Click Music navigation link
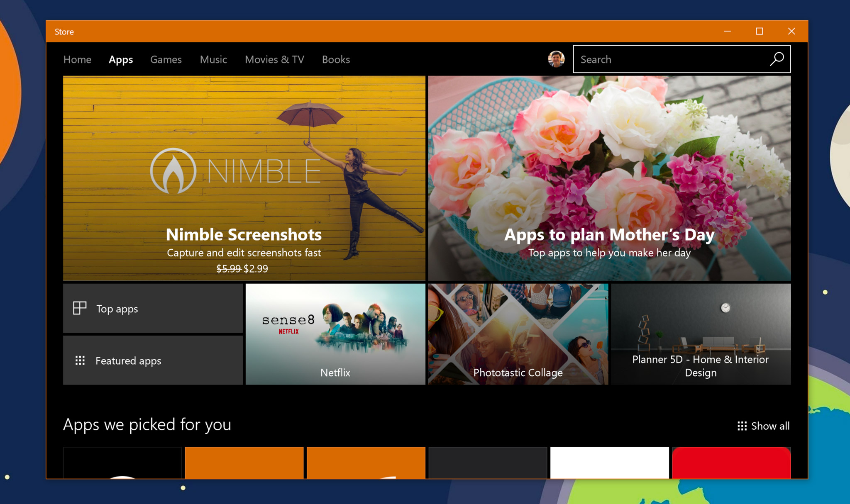The image size is (850, 504). (x=213, y=59)
